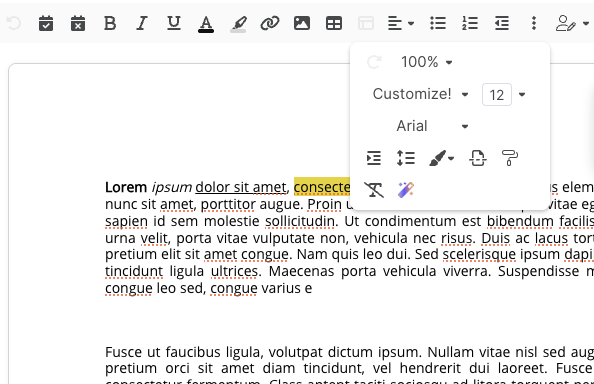Expand the paintbrush tool dropdown arrow
594x384 pixels.
[x=451, y=158]
